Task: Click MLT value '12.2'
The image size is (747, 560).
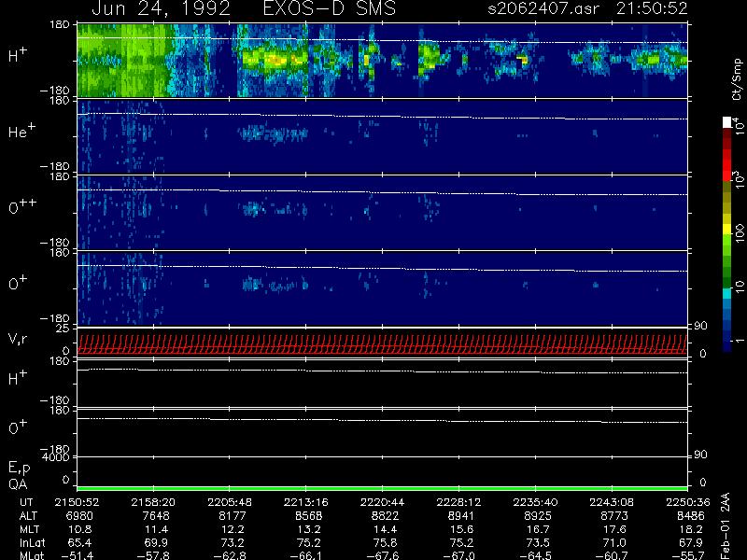Action: coord(233,529)
